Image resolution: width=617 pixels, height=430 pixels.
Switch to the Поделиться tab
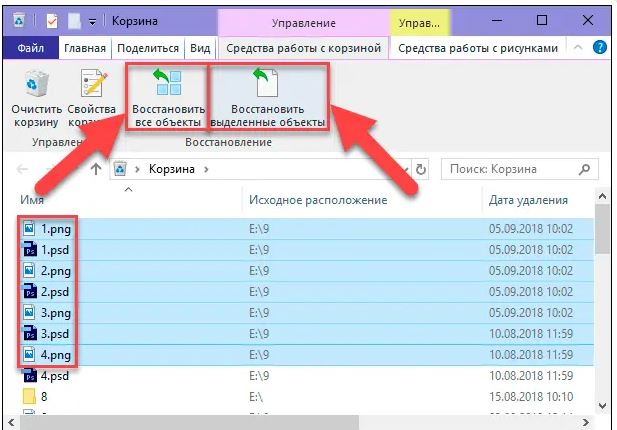tap(148, 48)
